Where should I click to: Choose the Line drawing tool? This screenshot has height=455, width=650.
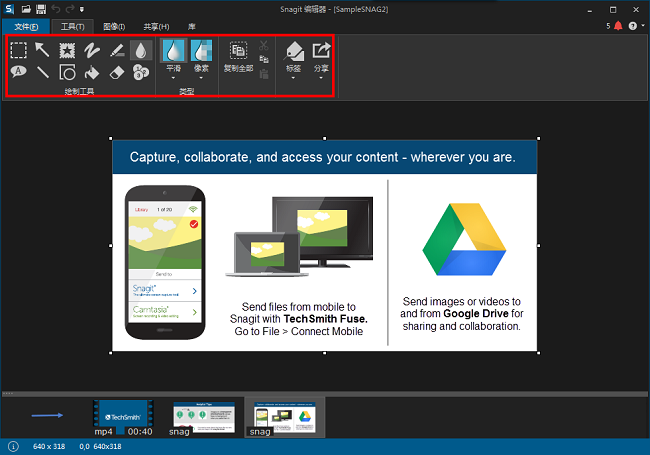point(43,72)
